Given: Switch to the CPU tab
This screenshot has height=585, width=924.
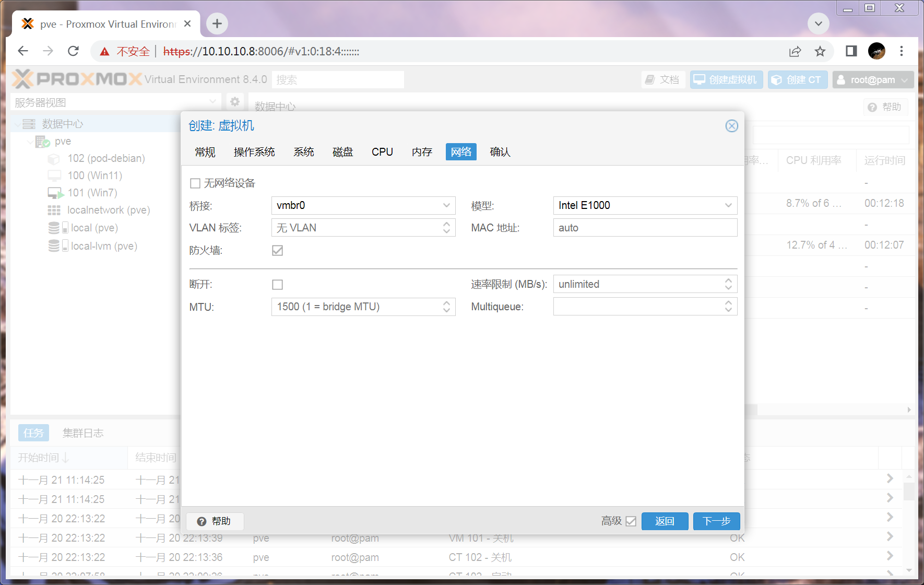Looking at the screenshot, I should click(382, 152).
